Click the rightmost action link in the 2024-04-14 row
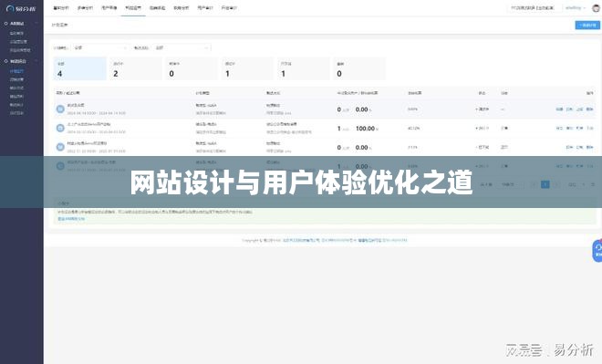Viewport: 602px width, 364px height. click(x=590, y=109)
